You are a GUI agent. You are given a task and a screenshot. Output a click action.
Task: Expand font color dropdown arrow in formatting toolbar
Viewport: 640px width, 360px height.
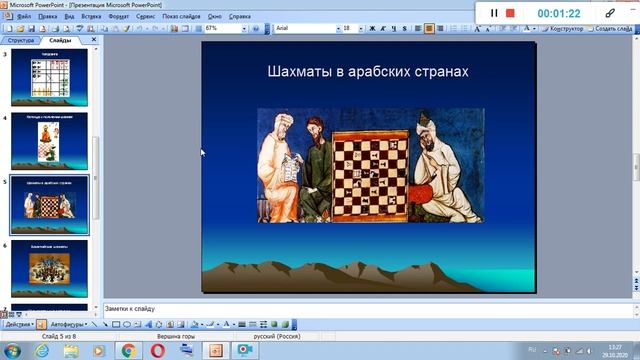[534, 29]
